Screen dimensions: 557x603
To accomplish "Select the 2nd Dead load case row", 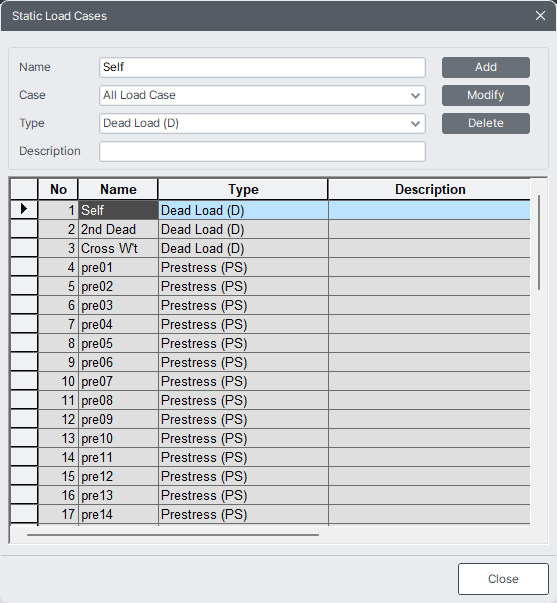I will pyautogui.click(x=270, y=230).
